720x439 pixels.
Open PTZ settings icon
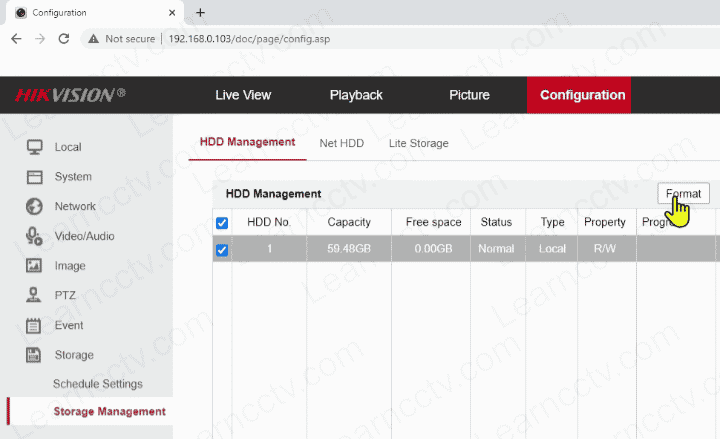click(34, 295)
